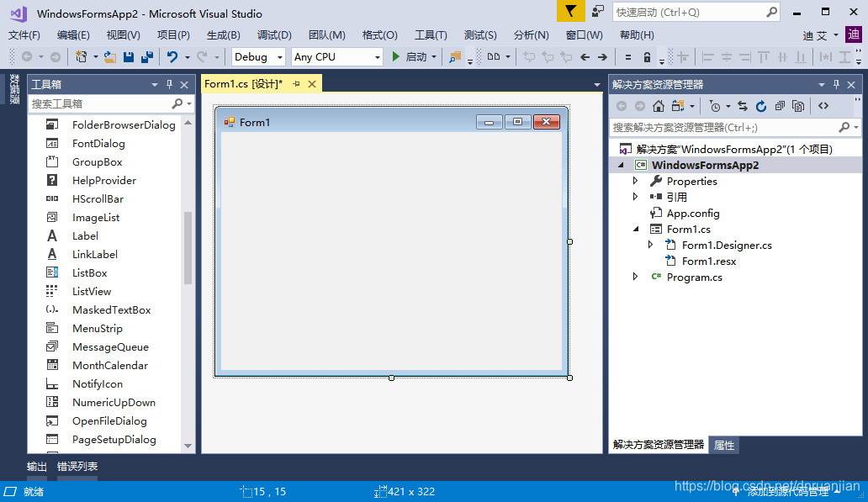Save the current file with the disk icon
This screenshot has width=868, height=502.
click(129, 57)
